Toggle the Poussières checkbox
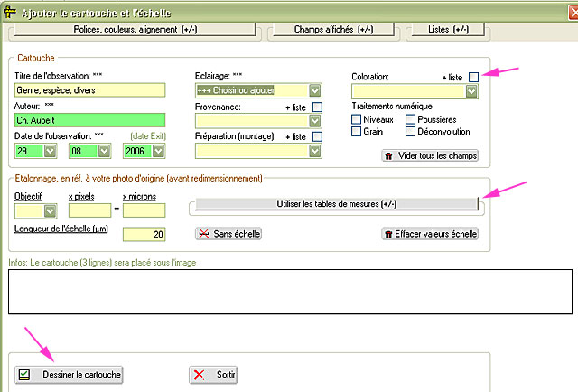This screenshot has height=392, width=578. [410, 119]
